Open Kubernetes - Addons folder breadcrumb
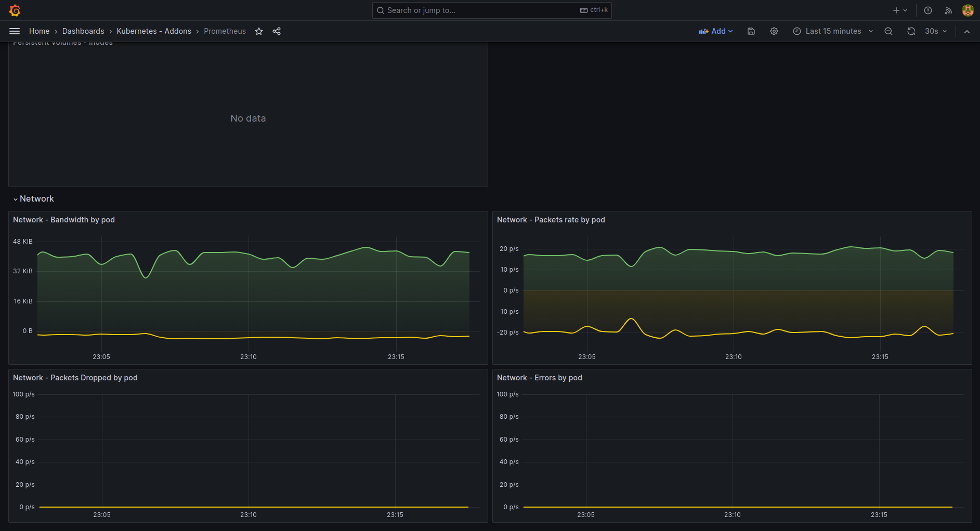Screen dimensions: 980x531 154,31
